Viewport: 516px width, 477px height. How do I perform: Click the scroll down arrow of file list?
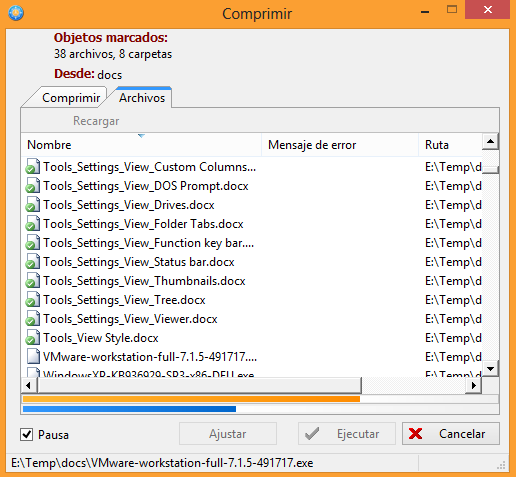pos(490,369)
